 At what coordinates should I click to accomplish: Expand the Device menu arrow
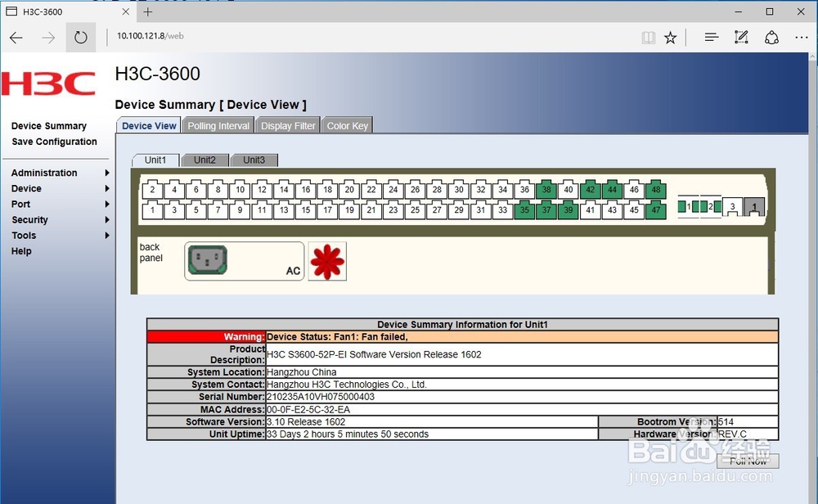tap(107, 188)
